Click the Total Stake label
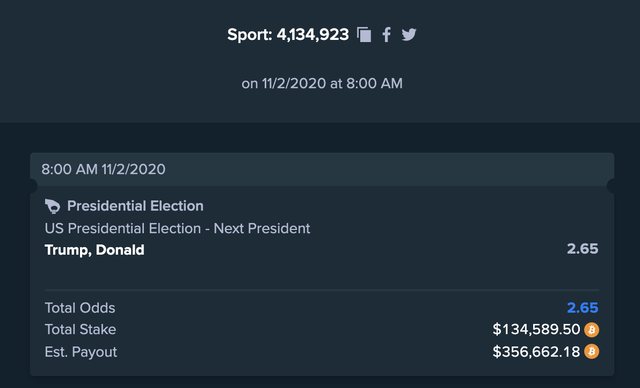The width and height of the screenshot is (640, 388). click(80, 329)
